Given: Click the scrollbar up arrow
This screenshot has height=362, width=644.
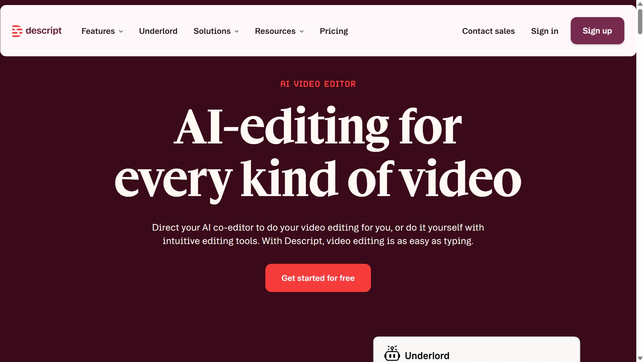Looking at the screenshot, I should (x=640, y=4).
